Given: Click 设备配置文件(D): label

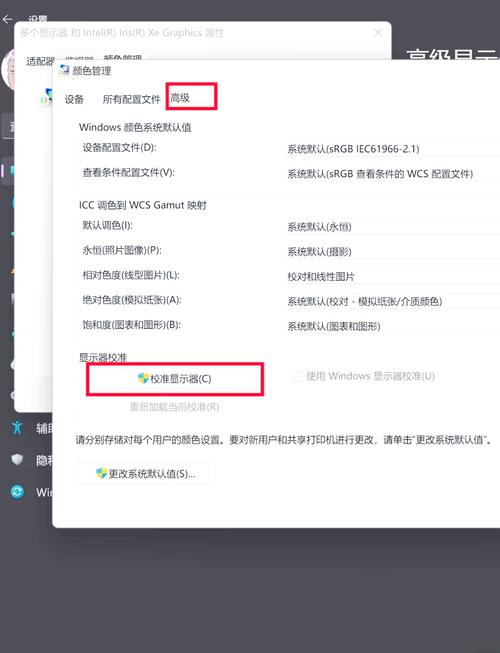Looking at the screenshot, I should [119, 147].
